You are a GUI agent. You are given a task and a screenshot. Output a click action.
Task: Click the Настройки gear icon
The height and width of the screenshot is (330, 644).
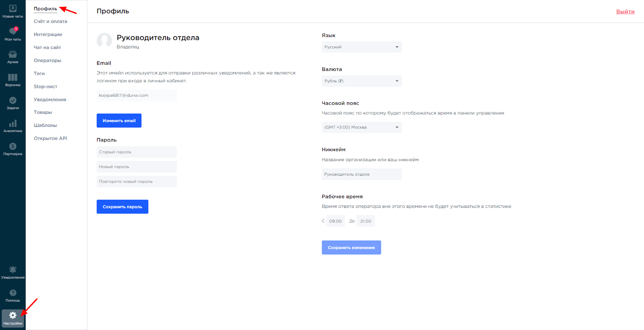coord(12,316)
